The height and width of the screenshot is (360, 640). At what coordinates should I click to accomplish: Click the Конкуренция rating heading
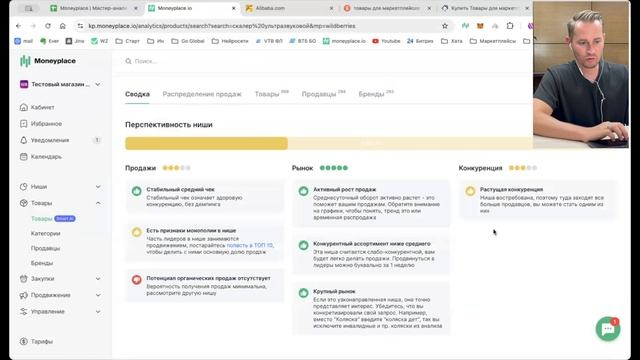click(480, 168)
